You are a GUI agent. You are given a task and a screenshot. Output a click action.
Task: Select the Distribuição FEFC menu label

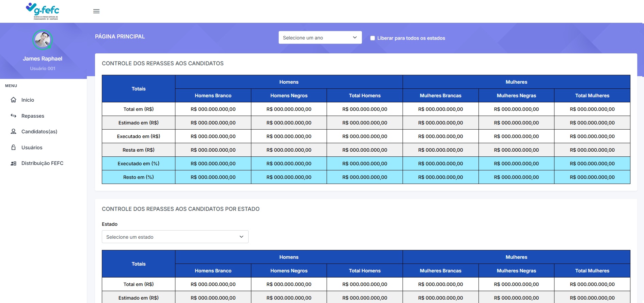tap(42, 163)
